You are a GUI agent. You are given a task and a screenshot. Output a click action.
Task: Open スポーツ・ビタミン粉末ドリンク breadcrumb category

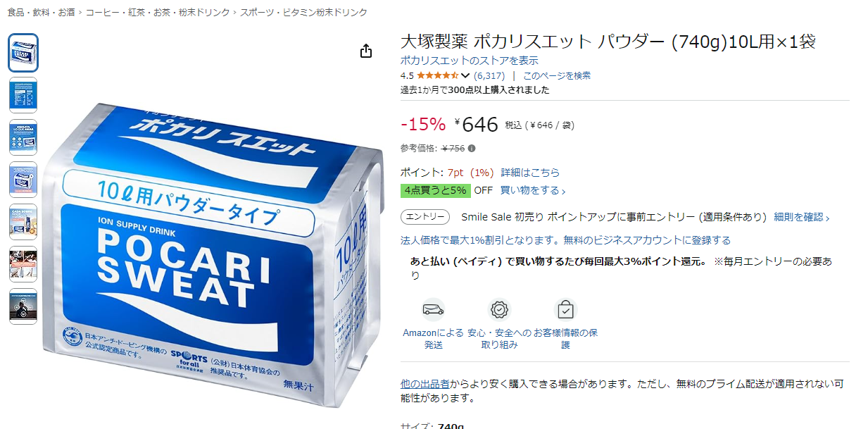point(303,13)
